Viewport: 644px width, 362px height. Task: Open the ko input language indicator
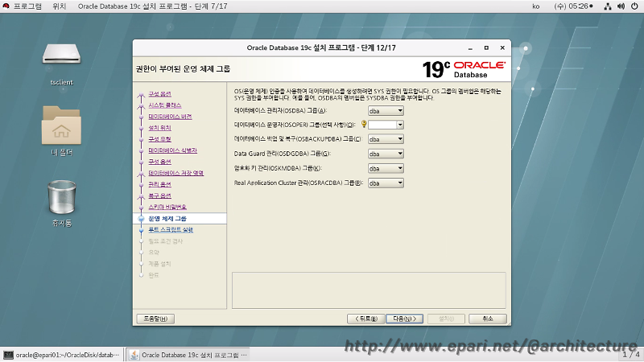click(x=536, y=6)
